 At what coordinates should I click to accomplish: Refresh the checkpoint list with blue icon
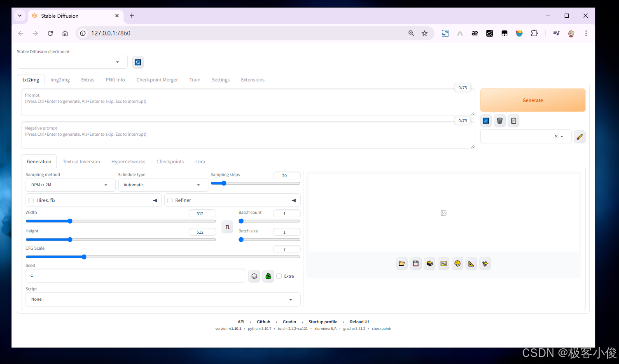(138, 62)
